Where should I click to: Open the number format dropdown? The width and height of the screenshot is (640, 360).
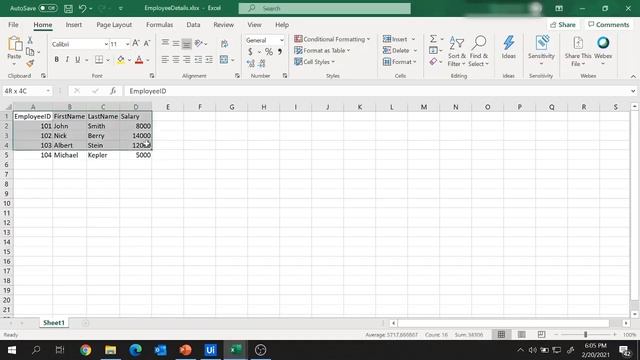pyautogui.click(x=282, y=40)
